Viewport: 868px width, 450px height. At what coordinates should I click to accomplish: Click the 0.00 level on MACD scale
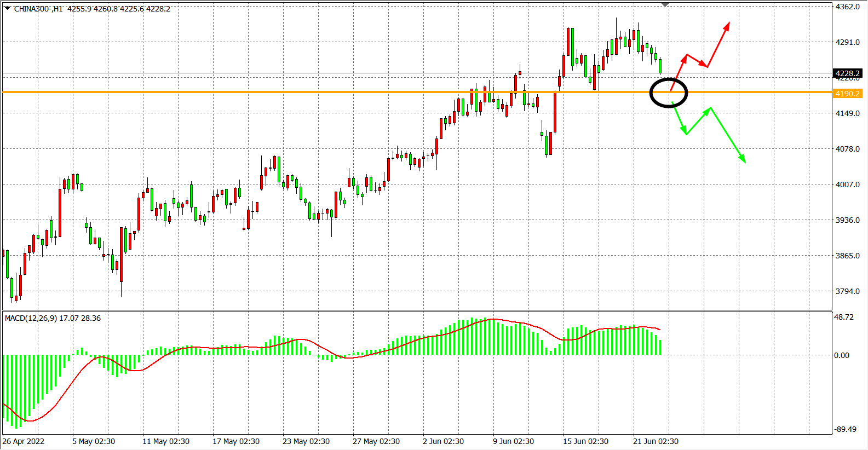click(842, 355)
